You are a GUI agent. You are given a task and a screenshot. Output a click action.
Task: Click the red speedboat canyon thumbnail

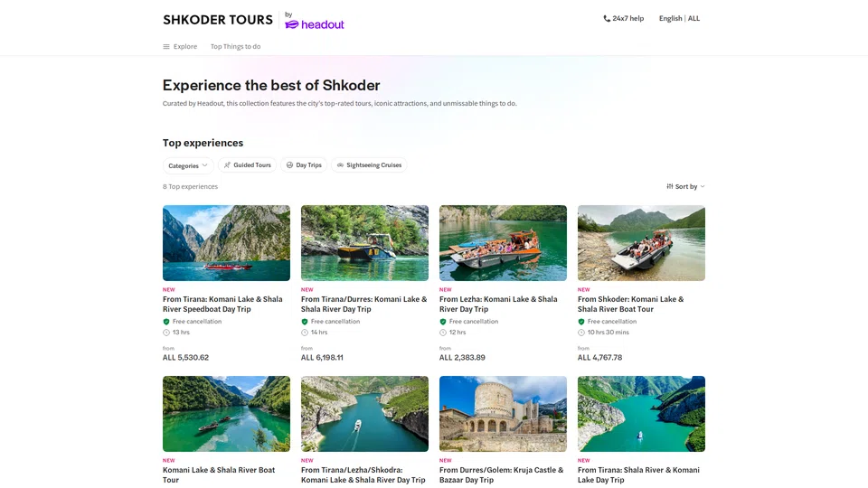tap(226, 243)
